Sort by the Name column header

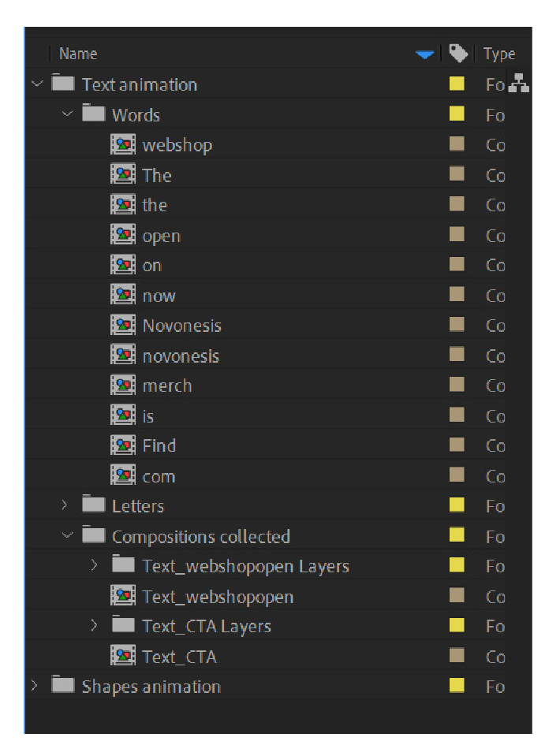click(x=78, y=54)
